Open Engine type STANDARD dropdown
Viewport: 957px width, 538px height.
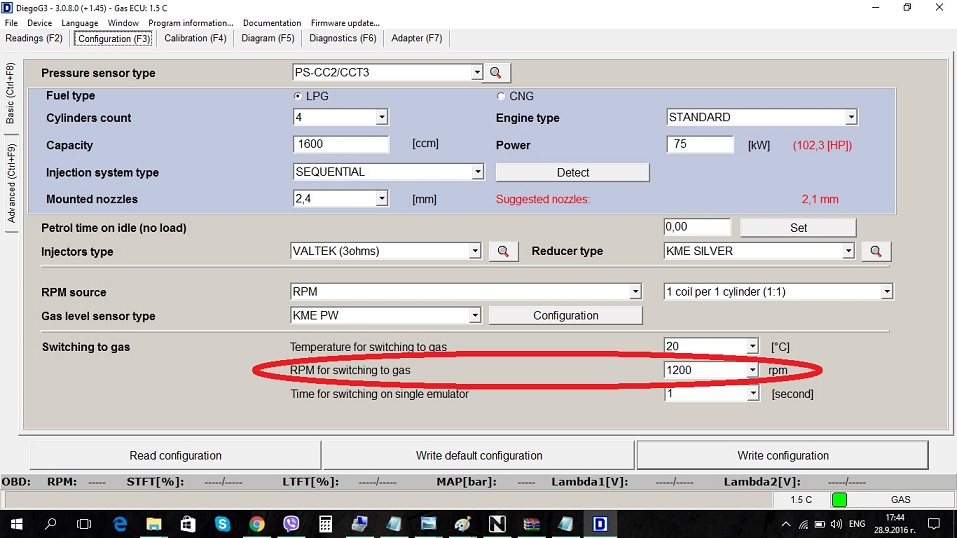pos(851,118)
